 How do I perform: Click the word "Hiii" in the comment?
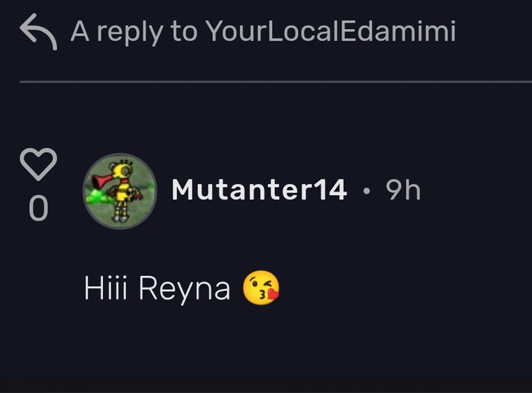(x=106, y=289)
